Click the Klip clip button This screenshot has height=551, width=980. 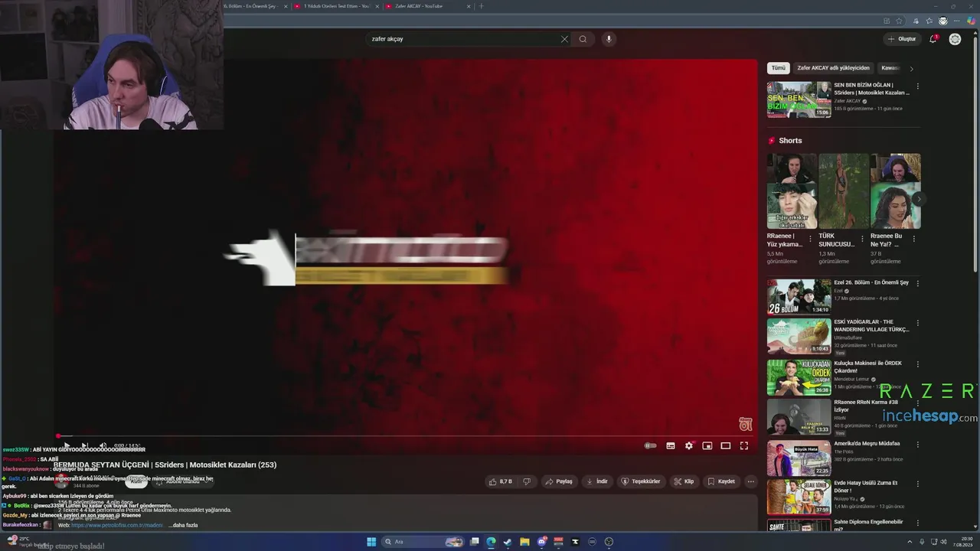point(684,481)
